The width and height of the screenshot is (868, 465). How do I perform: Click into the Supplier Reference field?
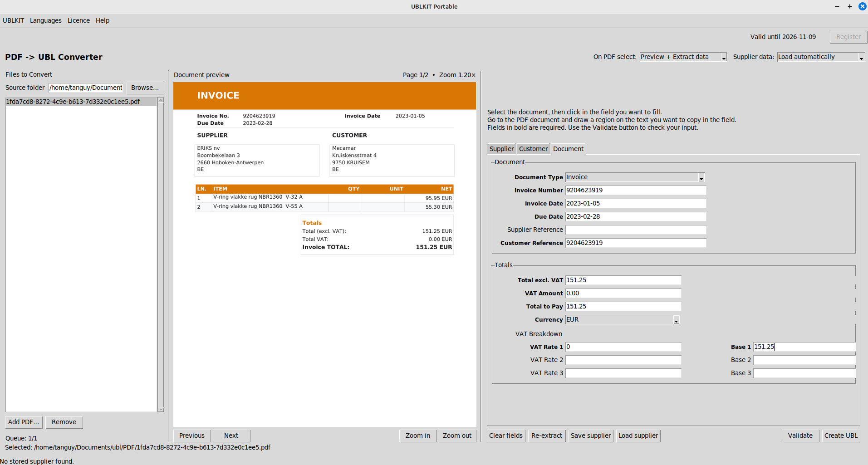click(635, 230)
